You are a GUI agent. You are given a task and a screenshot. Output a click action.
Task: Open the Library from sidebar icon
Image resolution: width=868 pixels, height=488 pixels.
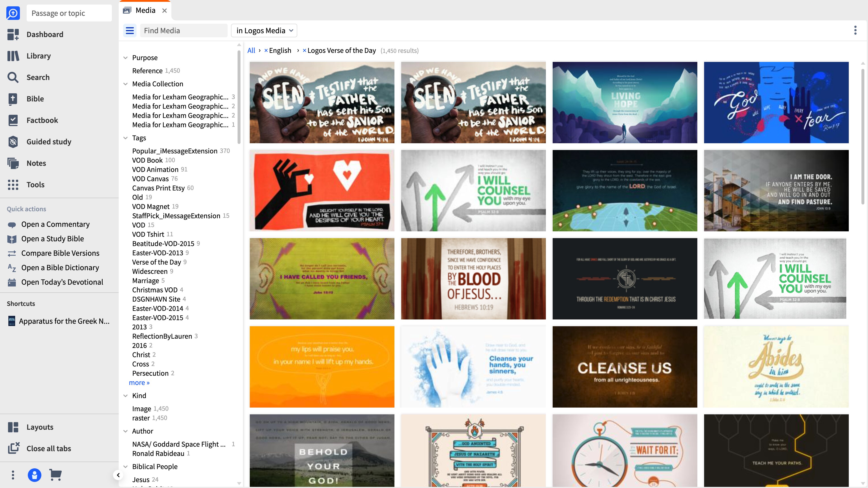[13, 56]
